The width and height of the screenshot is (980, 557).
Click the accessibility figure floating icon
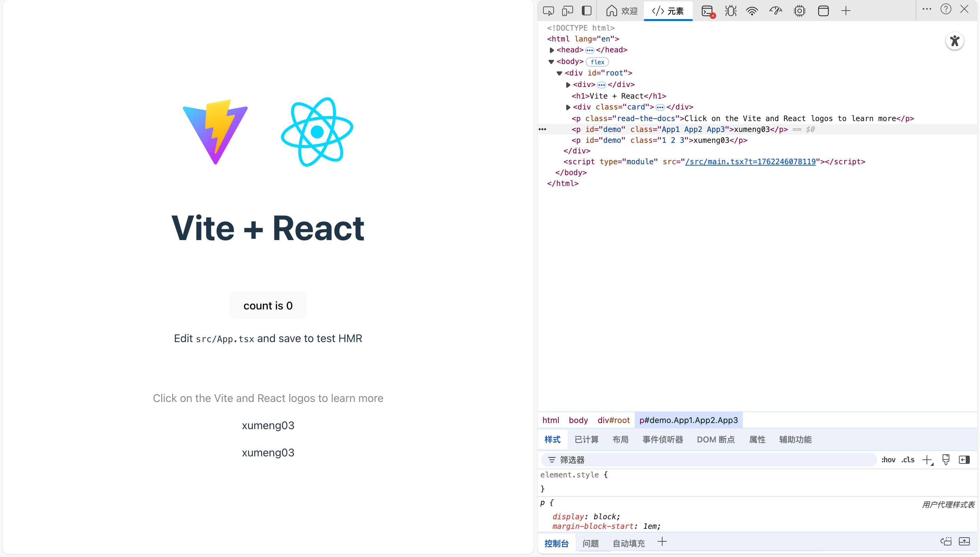[954, 41]
